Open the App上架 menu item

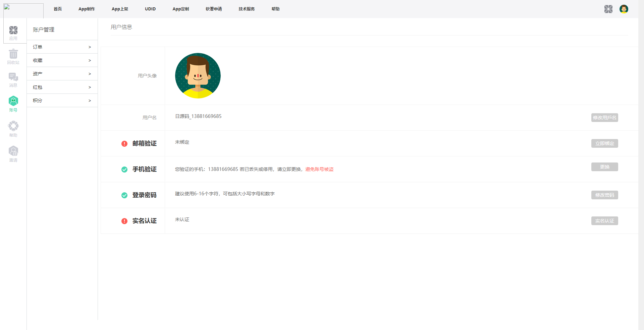120,9
